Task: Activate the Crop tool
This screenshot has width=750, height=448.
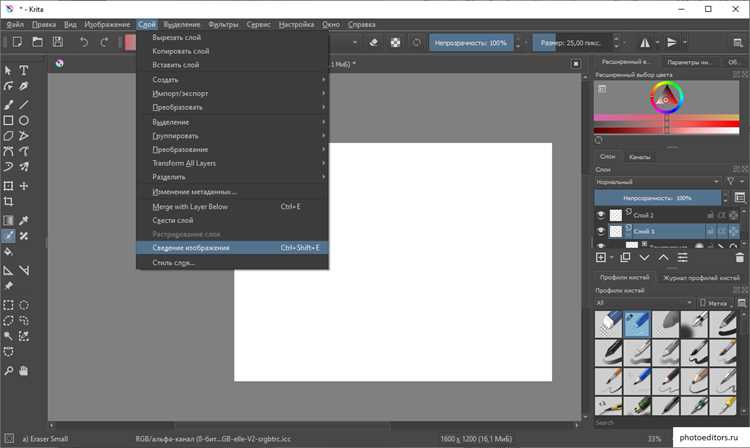Action: click(8, 202)
